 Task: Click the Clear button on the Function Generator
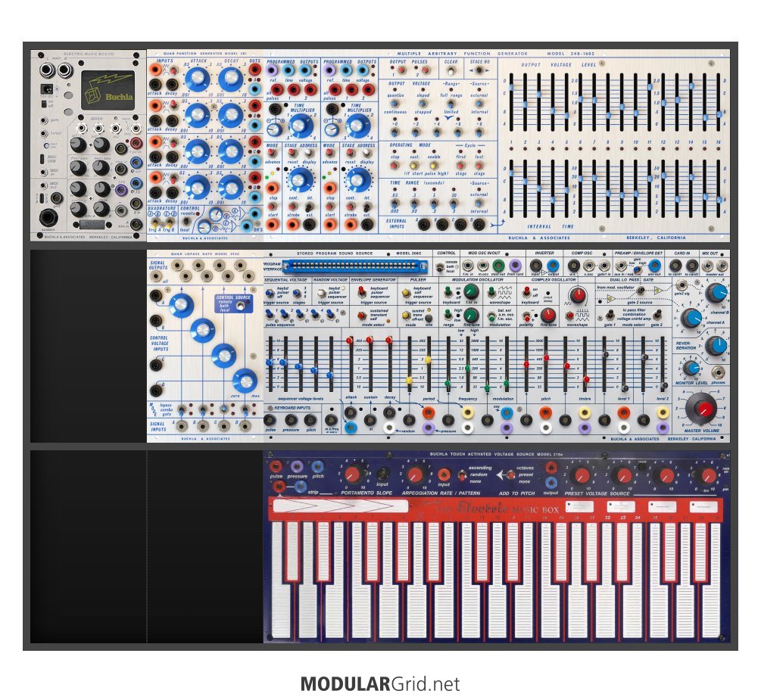451,71
